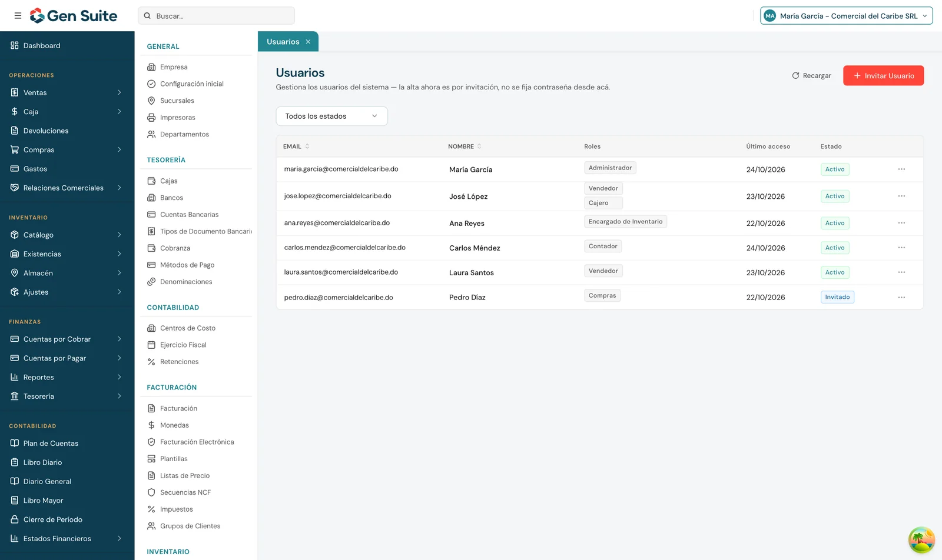942x560 pixels.
Task: Open the Secuencias NCF shield icon
Action: click(151, 492)
